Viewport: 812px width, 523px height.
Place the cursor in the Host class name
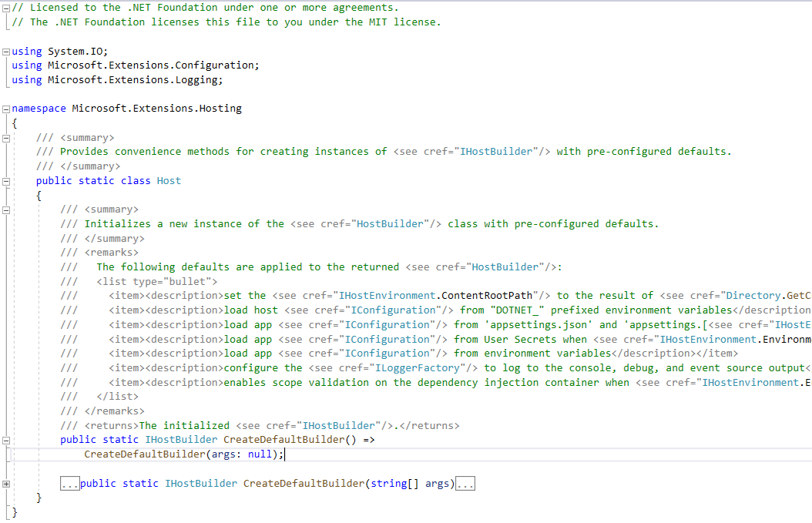pos(169,179)
